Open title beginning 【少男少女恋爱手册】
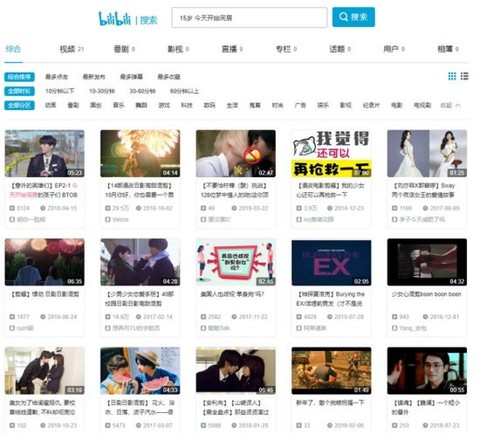 click(x=139, y=299)
